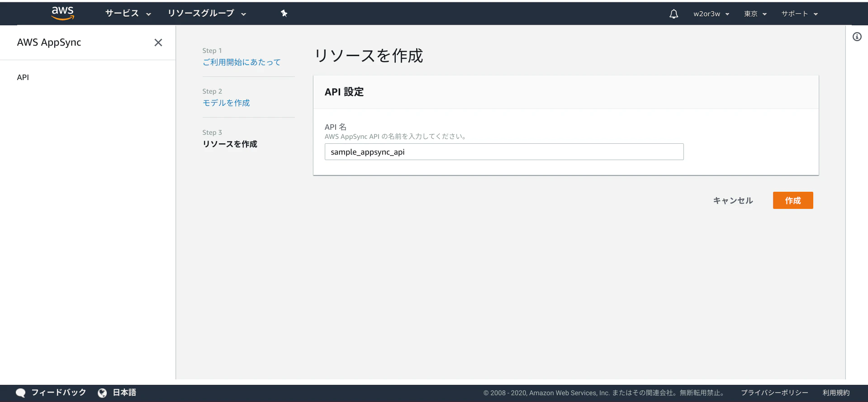
Task: Click the AWS AppSync sidebar title
Action: coord(49,43)
